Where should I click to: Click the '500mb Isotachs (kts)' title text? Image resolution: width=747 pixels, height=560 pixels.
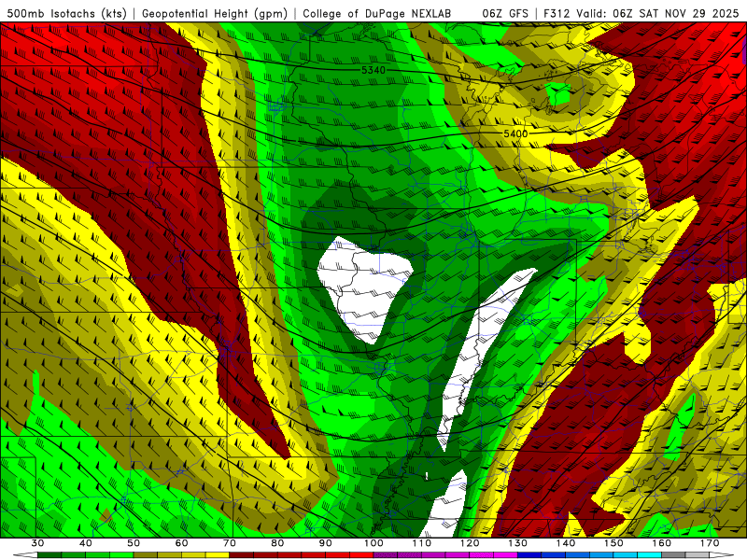click(x=67, y=13)
